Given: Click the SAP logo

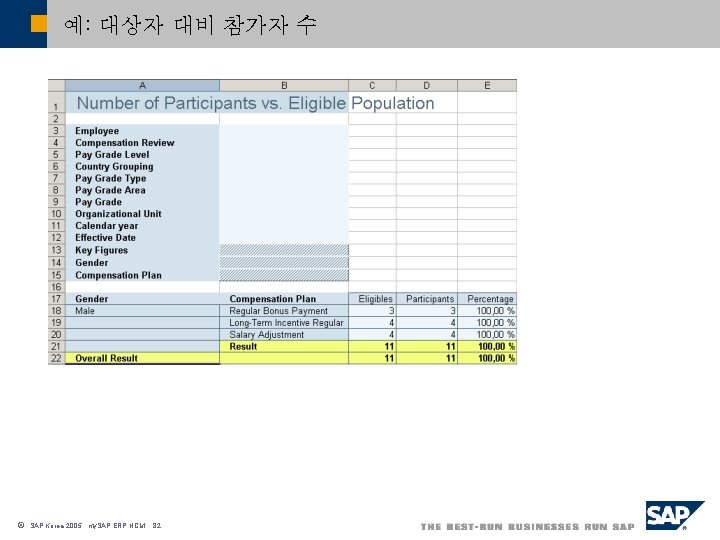Looking at the screenshot, I should point(675,515).
